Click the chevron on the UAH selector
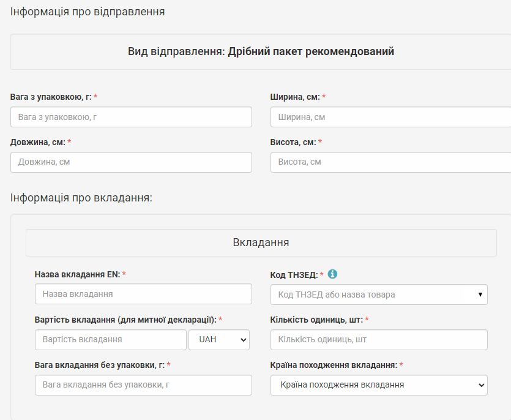 click(243, 340)
